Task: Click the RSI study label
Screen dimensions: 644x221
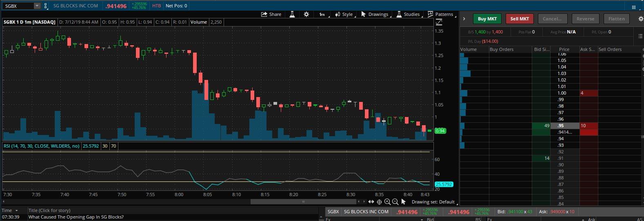Action: tap(42, 146)
